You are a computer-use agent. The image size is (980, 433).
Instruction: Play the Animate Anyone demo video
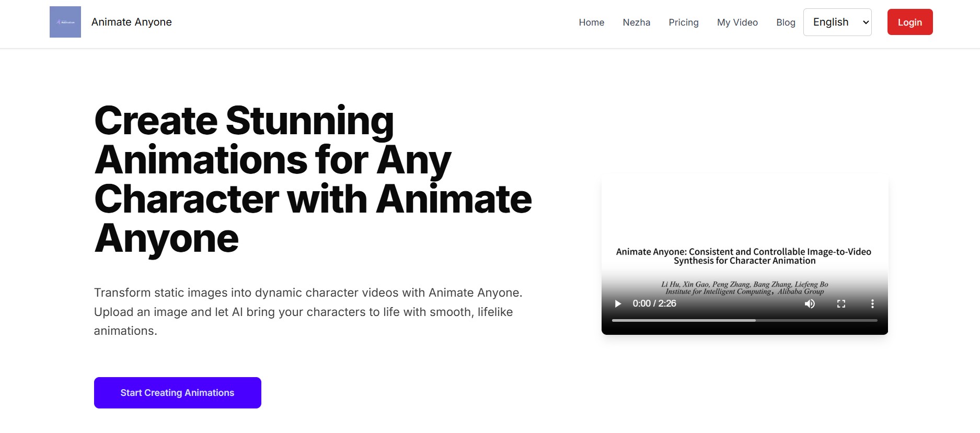pos(618,303)
